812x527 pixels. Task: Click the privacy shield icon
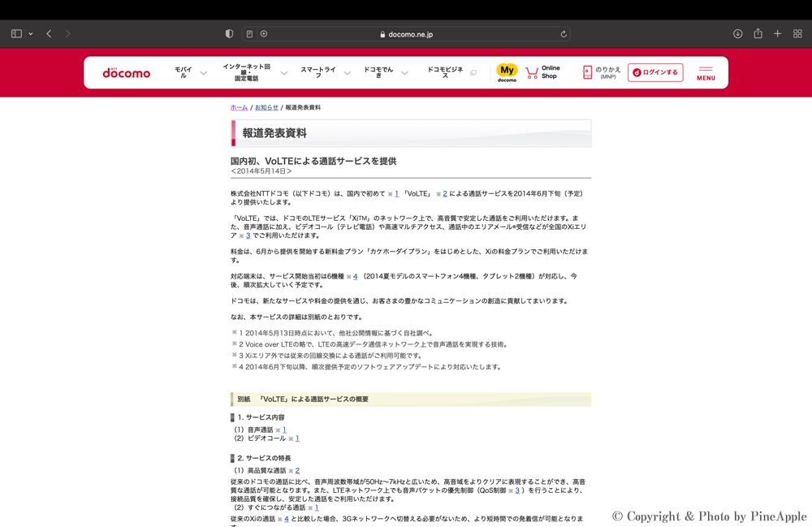point(229,34)
